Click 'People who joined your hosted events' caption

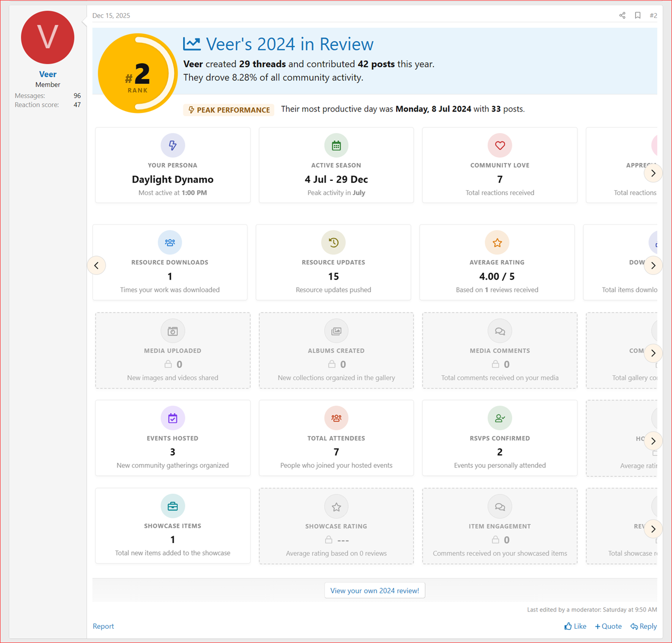336,465
